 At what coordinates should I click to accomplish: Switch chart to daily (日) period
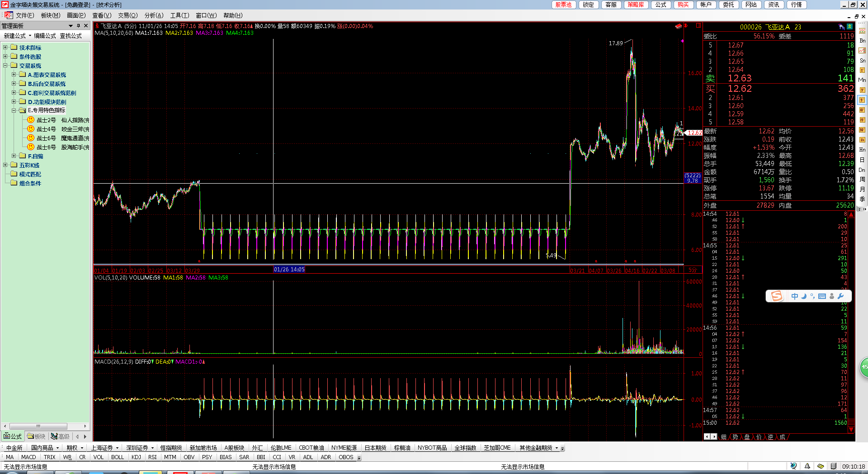[x=862, y=160]
